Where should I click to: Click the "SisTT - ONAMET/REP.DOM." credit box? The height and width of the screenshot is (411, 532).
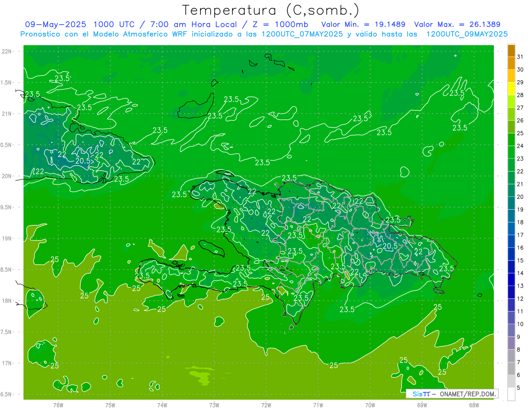point(452,394)
